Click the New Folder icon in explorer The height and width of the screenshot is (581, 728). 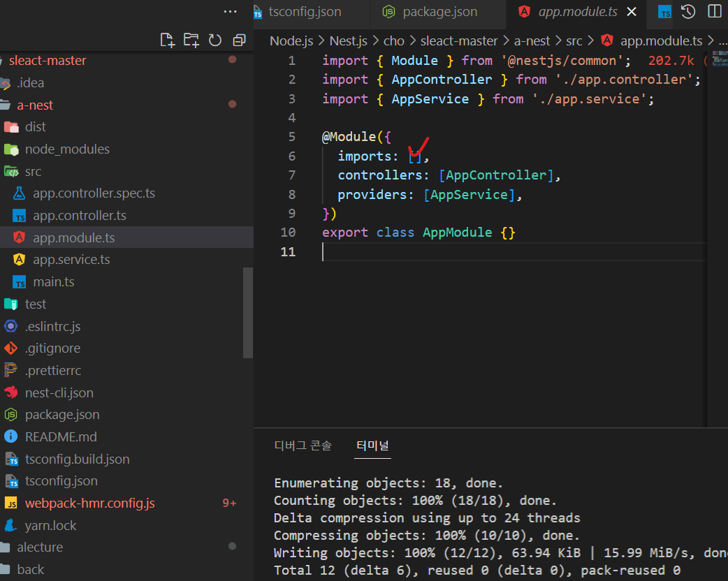(x=191, y=41)
